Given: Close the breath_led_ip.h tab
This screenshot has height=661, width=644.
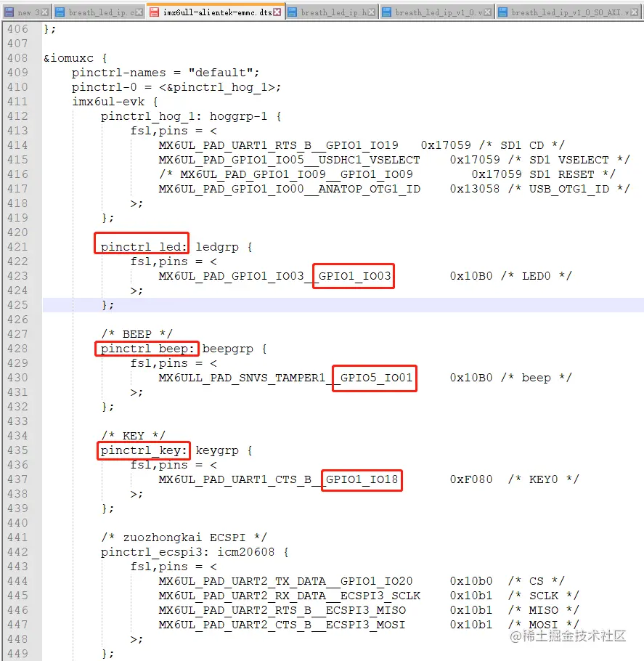Looking at the screenshot, I should tap(371, 12).
